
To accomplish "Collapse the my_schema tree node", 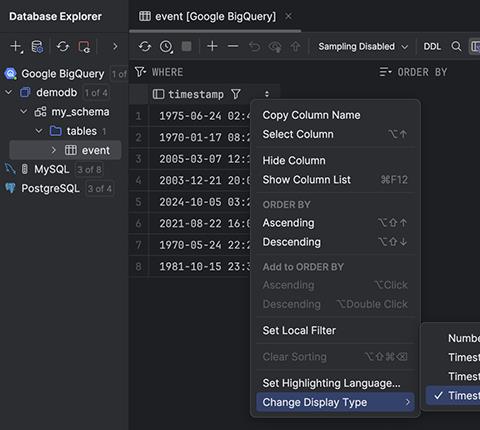I will pyautogui.click(x=24, y=112).
